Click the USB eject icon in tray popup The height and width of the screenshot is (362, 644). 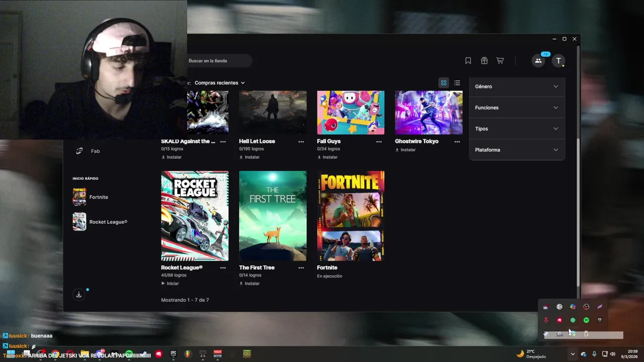586,334
